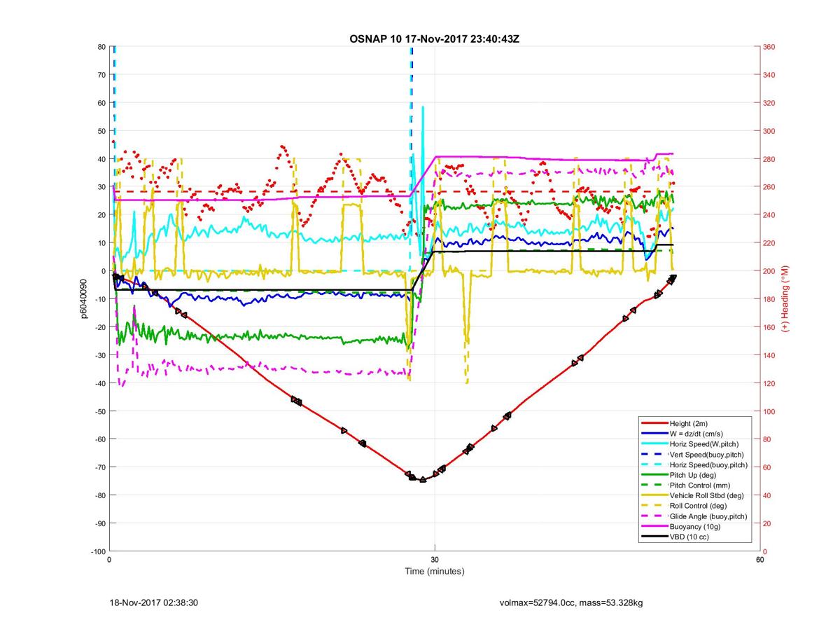Viewport: 840px width, 620px height.
Task: Click the "(+) Heading (°M)" right axis label
Action: 785,299
